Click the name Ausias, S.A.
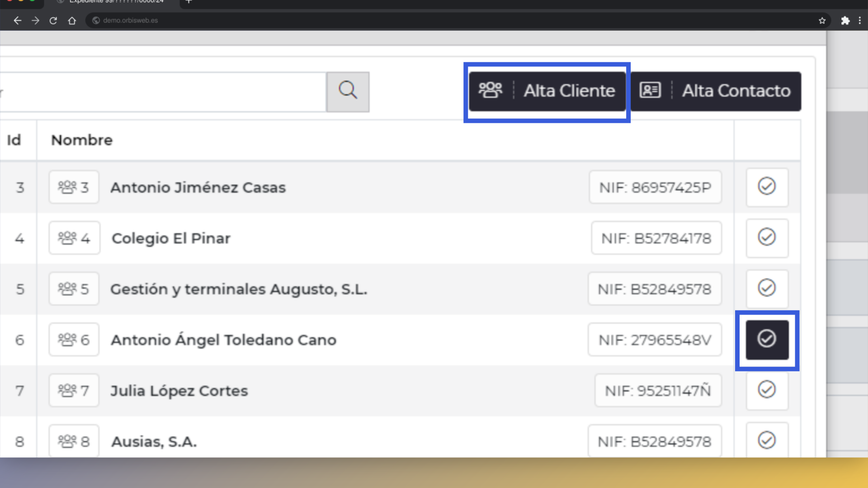Image resolution: width=868 pixels, height=488 pixels. point(154,441)
